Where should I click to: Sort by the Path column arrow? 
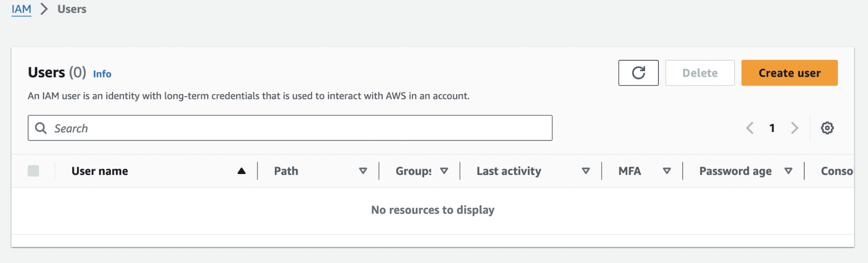[363, 171]
